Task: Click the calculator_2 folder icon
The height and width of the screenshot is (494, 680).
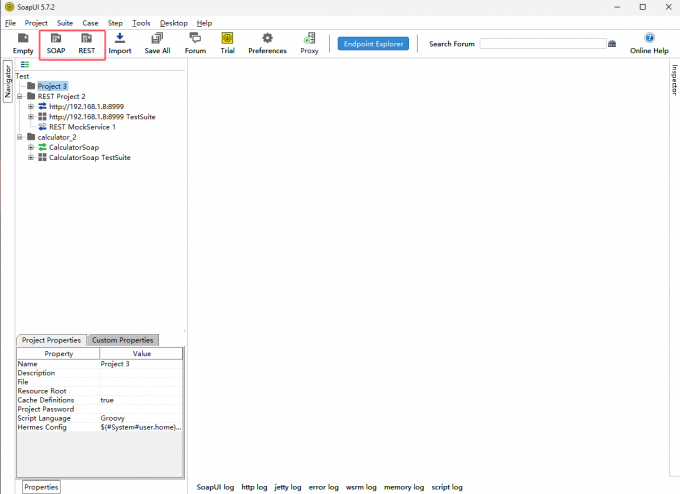Action: click(x=31, y=137)
